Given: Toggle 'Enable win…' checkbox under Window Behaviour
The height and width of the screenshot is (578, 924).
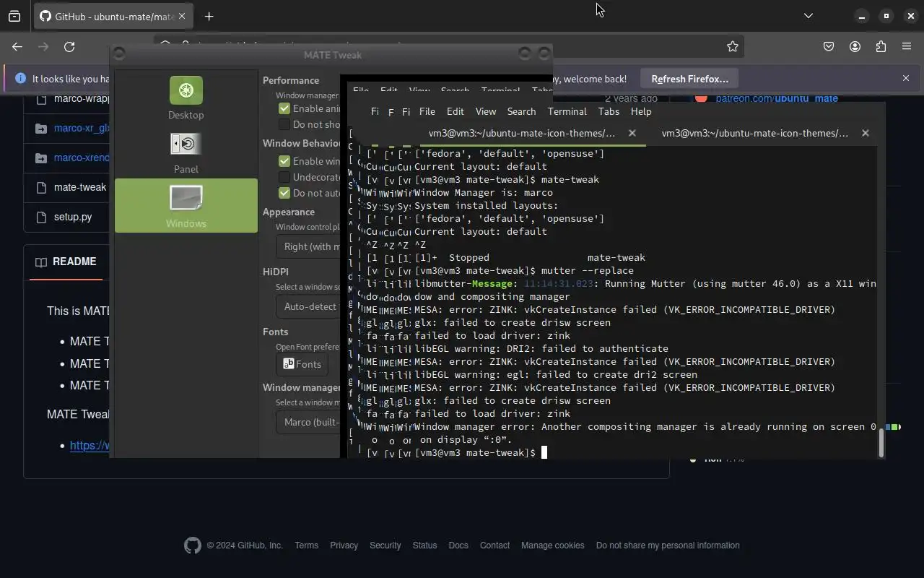Looking at the screenshot, I should coord(284,161).
